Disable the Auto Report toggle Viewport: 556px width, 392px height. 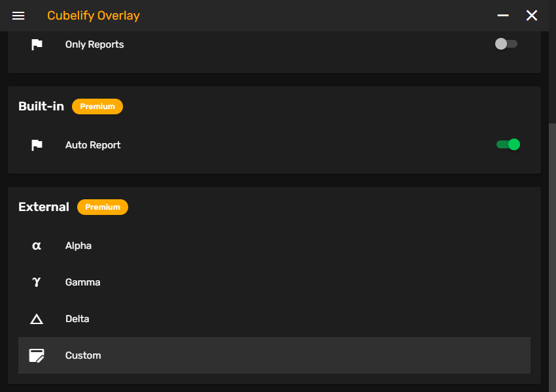[508, 144]
